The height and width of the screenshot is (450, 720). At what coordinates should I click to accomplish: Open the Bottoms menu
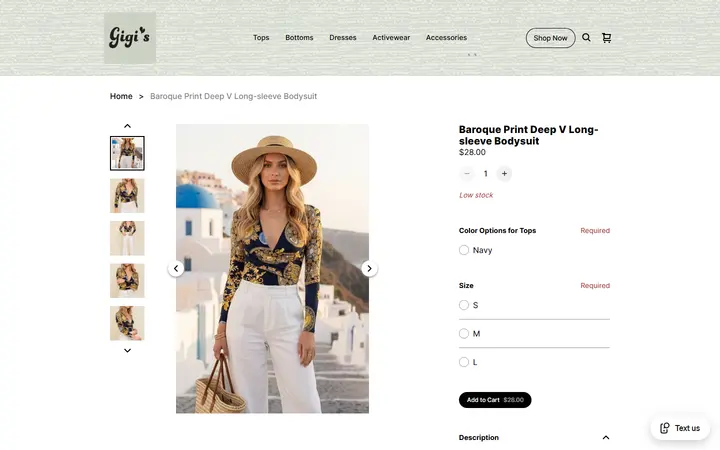tap(299, 38)
